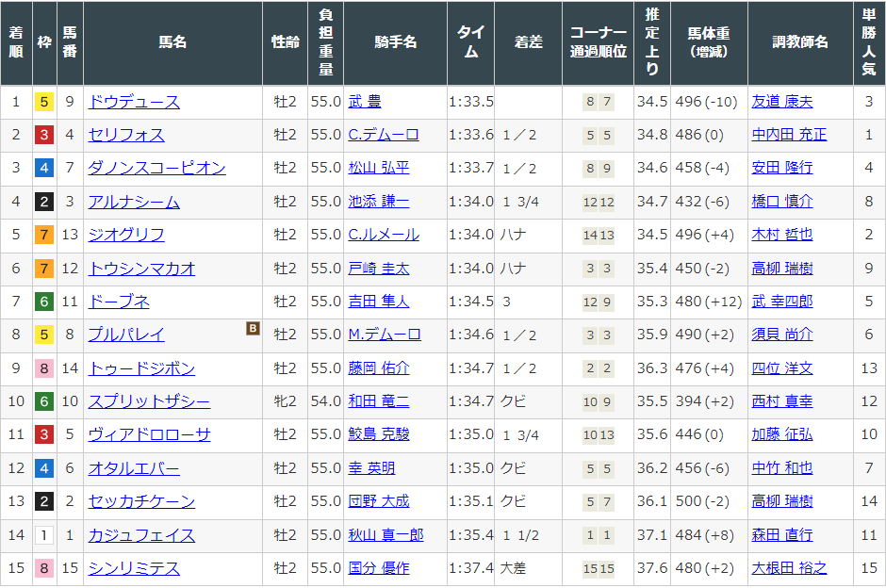Image resolution: width=886 pixels, height=588 pixels.
Task: Open jockey link 秋山 真一郎
Action: [386, 535]
